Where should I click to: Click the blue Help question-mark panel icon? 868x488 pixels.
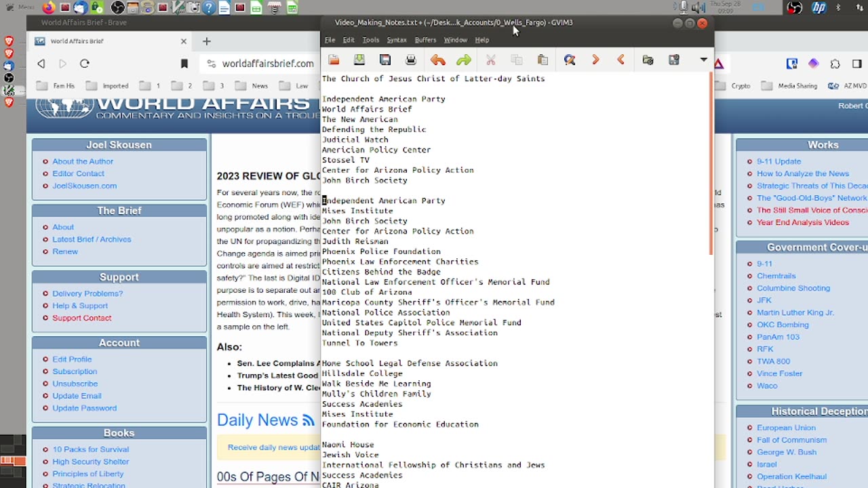(x=208, y=8)
